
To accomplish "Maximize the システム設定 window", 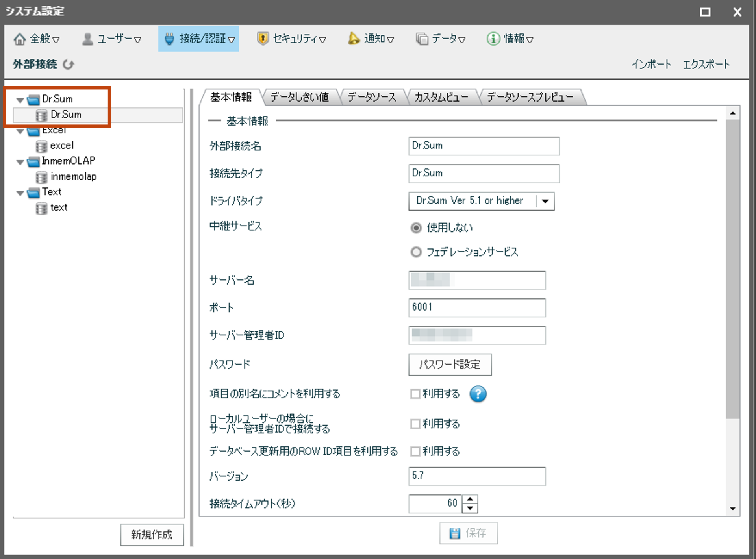I will (705, 12).
